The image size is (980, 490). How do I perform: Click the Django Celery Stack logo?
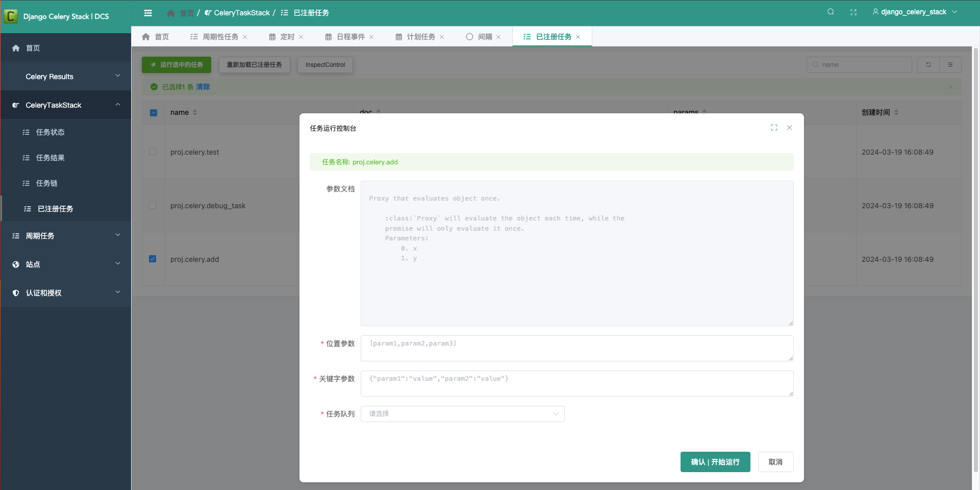[11, 16]
